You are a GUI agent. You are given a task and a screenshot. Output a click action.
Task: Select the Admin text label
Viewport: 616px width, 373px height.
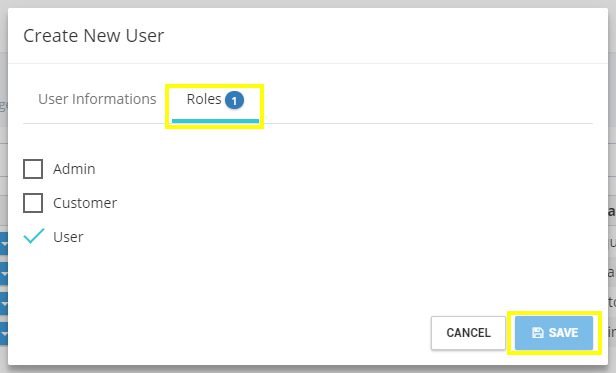click(x=74, y=169)
